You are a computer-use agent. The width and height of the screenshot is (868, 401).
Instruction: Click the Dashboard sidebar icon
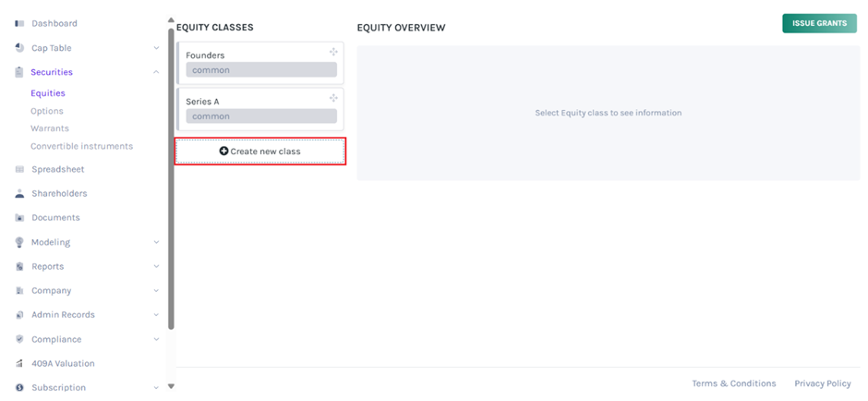coord(19,23)
